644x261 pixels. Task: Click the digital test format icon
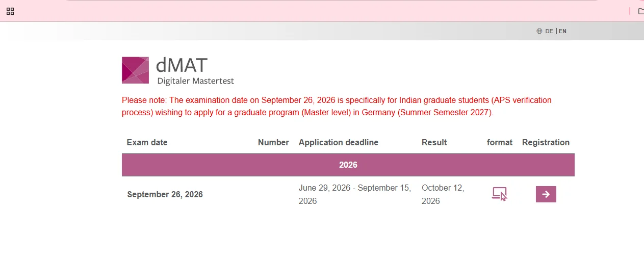[499, 194]
